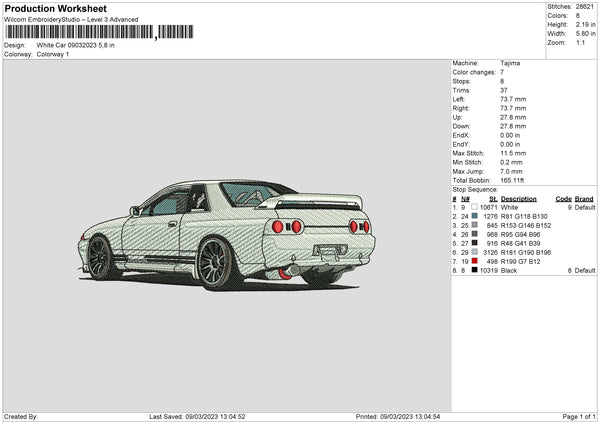This screenshot has height=424, width=600.
Task: Pick the R153 G146 B152 gray swatch
Action: pyautogui.click(x=475, y=225)
